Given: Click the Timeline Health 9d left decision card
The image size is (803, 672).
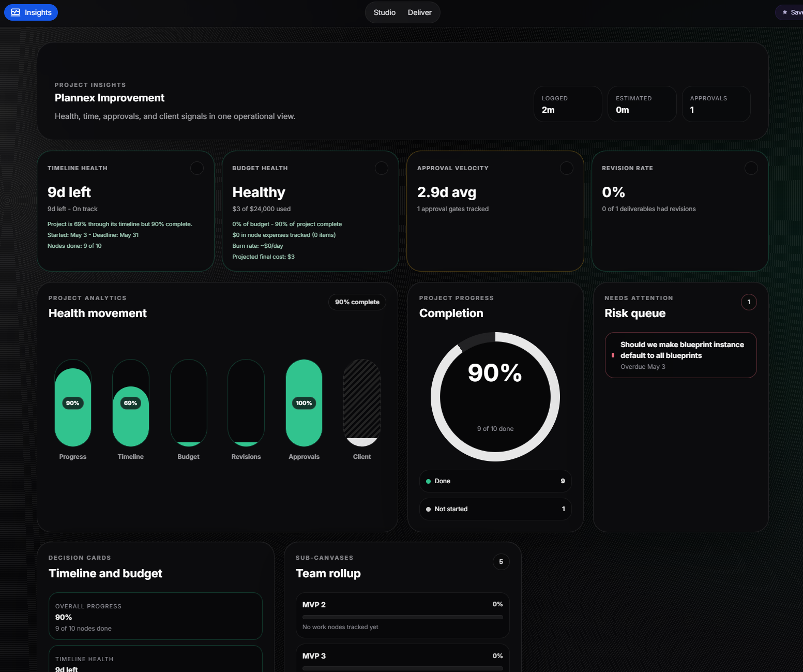Looking at the screenshot, I should (156, 659).
